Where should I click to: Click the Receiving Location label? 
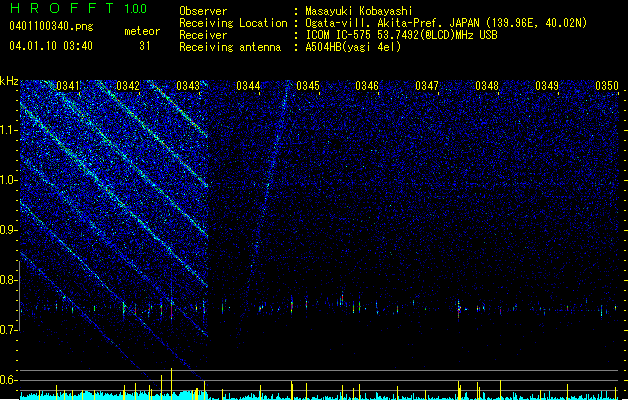coord(233,23)
